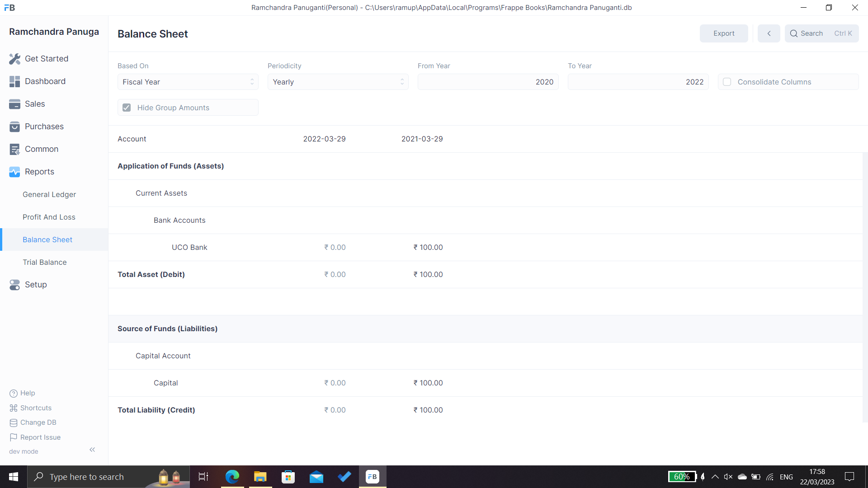
Task: Open the Profit And Loss report
Action: [x=49, y=217]
